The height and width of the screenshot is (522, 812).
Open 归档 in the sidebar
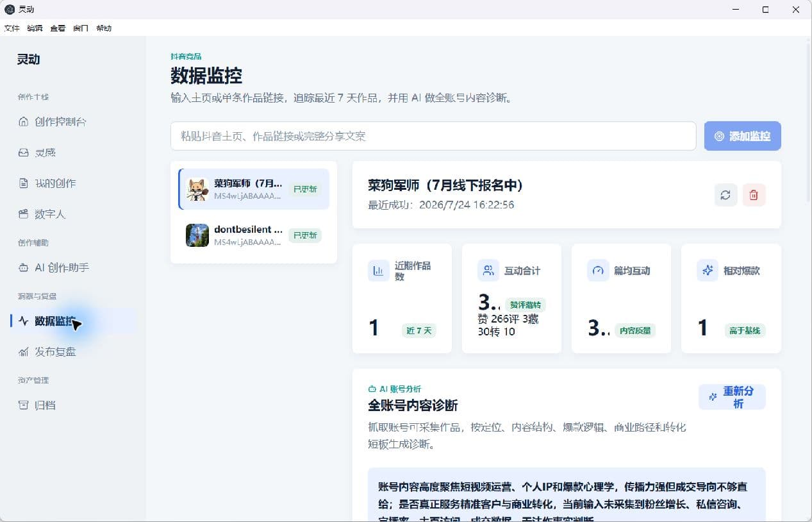[x=73, y=405]
